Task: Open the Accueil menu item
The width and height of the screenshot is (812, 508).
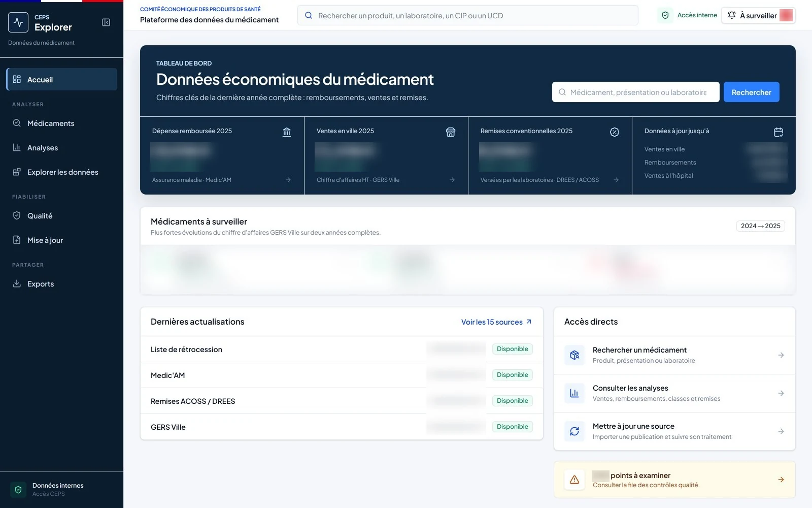Action: [x=61, y=79]
